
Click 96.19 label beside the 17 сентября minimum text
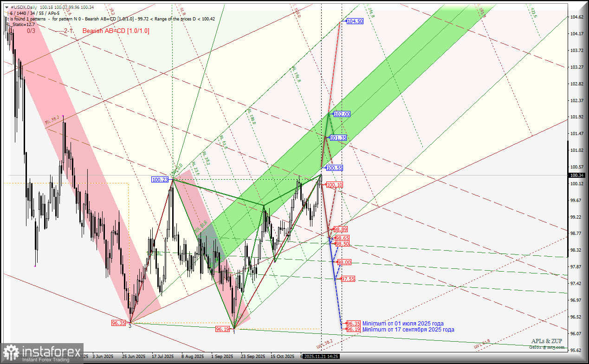click(x=354, y=329)
